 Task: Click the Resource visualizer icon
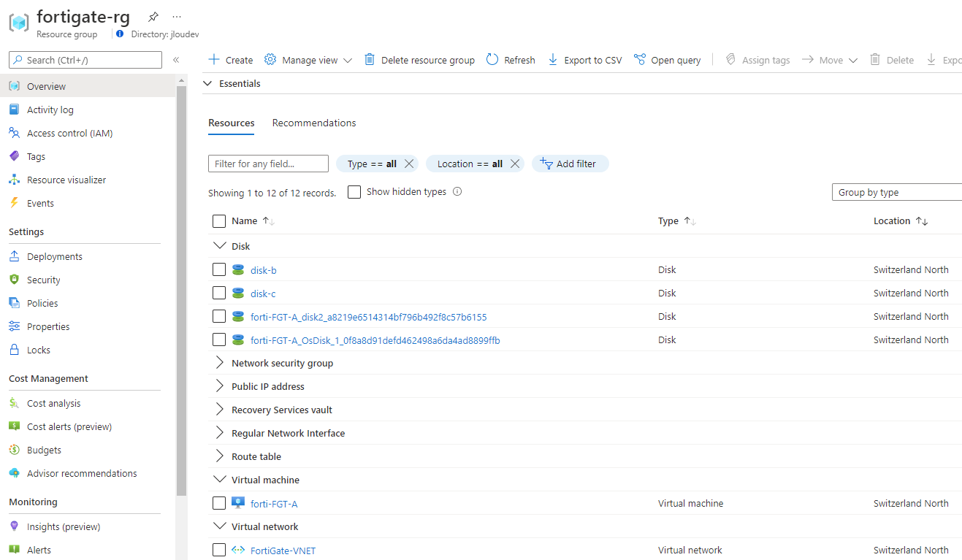tap(14, 180)
